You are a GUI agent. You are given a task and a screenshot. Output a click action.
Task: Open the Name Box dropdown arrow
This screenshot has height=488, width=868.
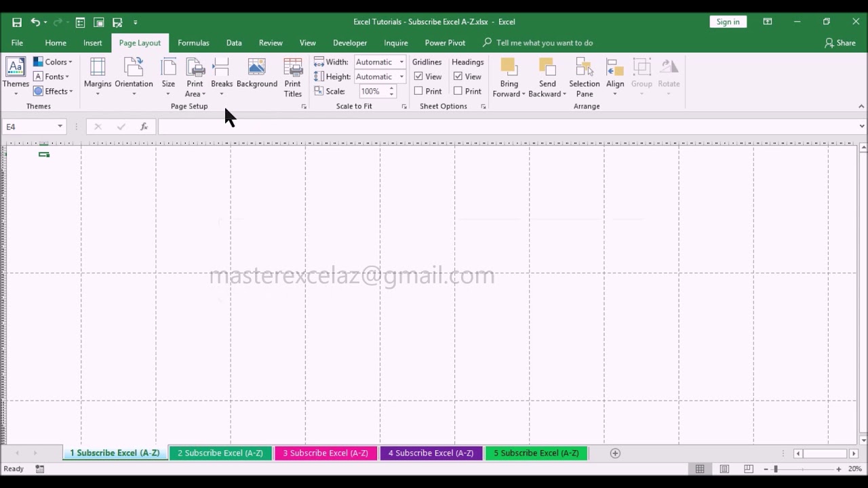(60, 127)
